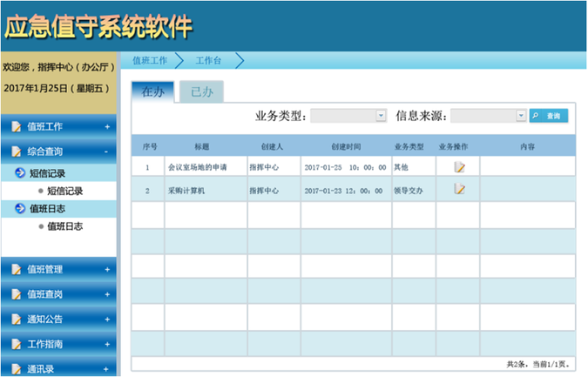Expand the 通讯录 menu with plus sign
Viewport: 588px width, 377px height.
point(106,369)
